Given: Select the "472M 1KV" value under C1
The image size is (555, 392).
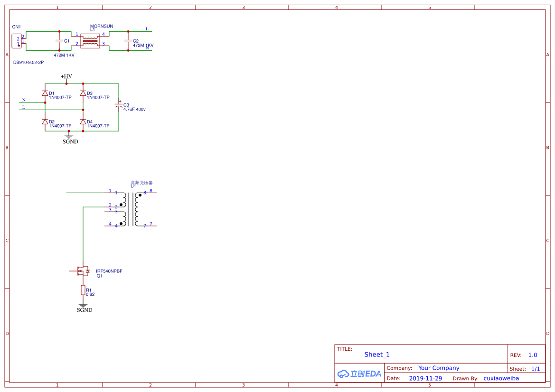Looking at the screenshot, I should point(64,56).
